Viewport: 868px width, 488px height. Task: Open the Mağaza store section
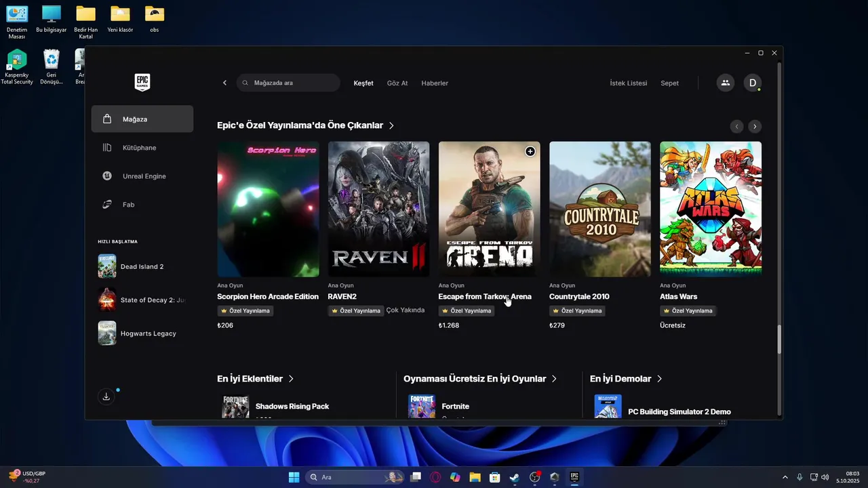(142, 119)
